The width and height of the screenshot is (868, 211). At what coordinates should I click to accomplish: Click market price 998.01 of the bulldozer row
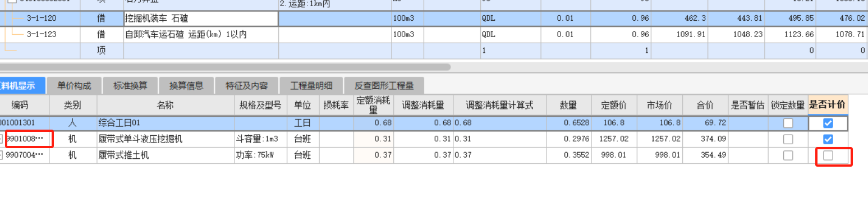point(660,155)
